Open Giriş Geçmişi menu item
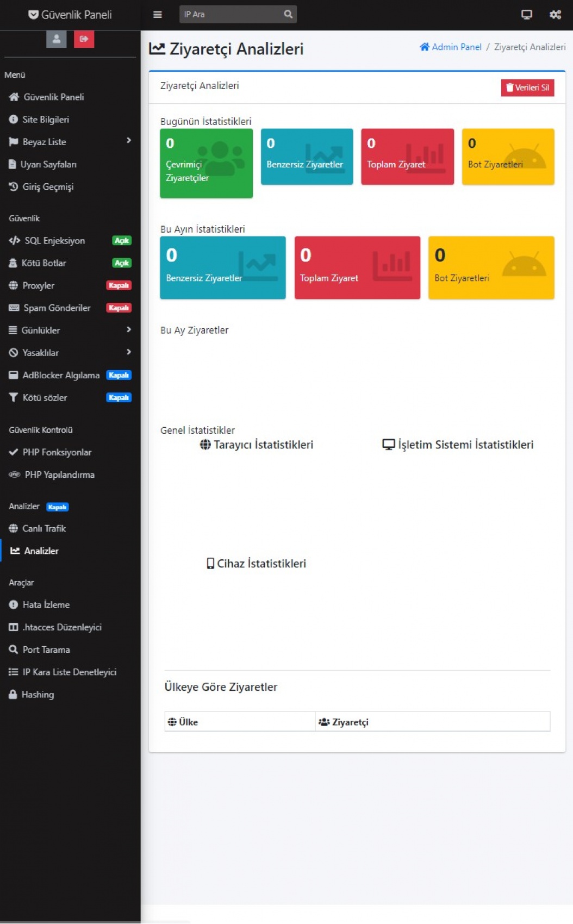 click(70, 186)
